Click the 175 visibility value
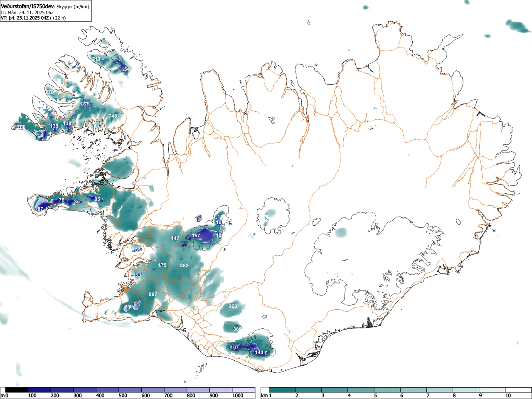The image size is (532, 399). 162,265
